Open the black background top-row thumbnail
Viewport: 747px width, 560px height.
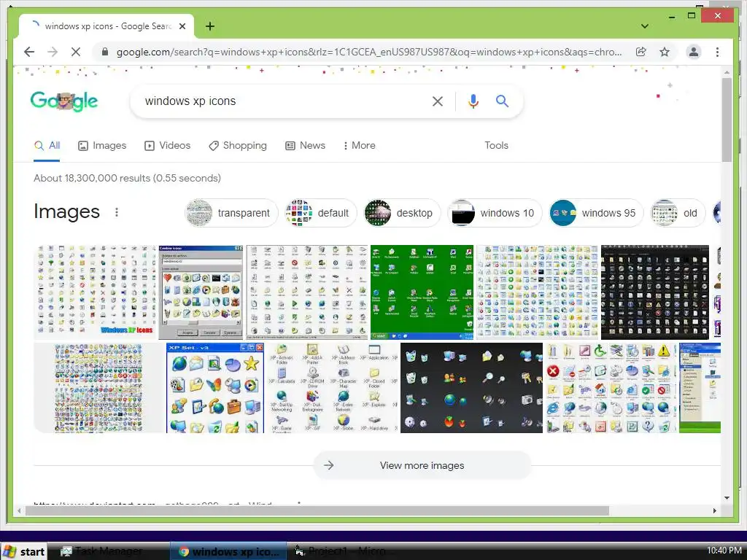click(x=655, y=292)
